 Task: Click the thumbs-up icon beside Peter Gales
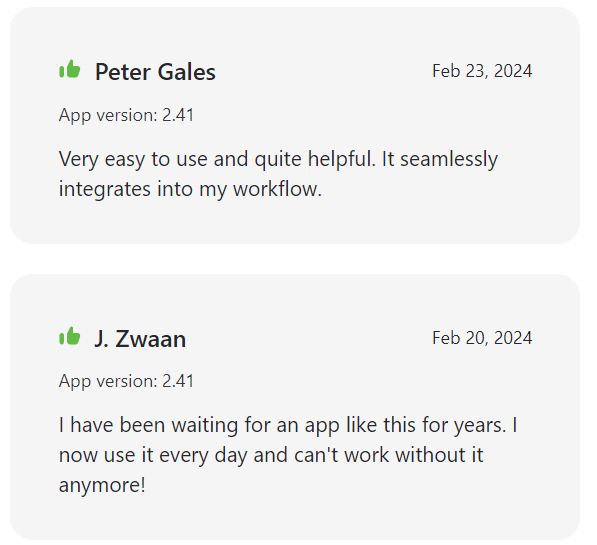pyautogui.click(x=70, y=69)
